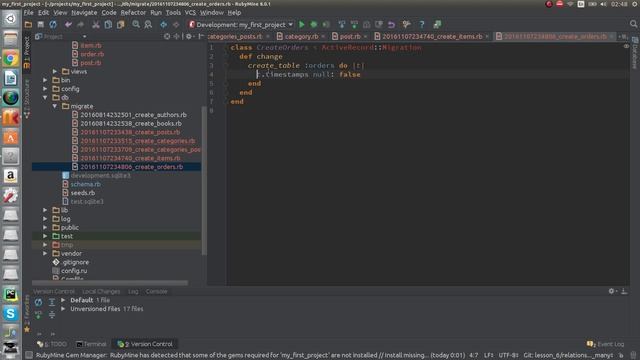The image size is (640, 360).
Task: Open the Navigate menu
Action: point(84,13)
